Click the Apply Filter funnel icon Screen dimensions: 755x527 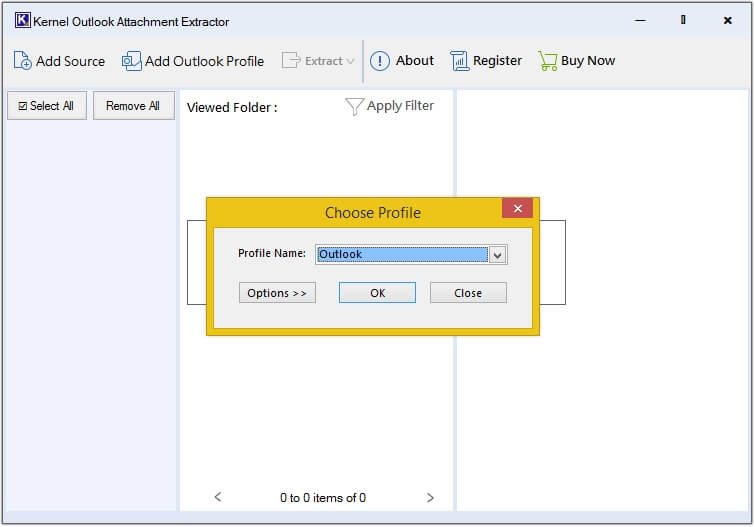click(354, 106)
